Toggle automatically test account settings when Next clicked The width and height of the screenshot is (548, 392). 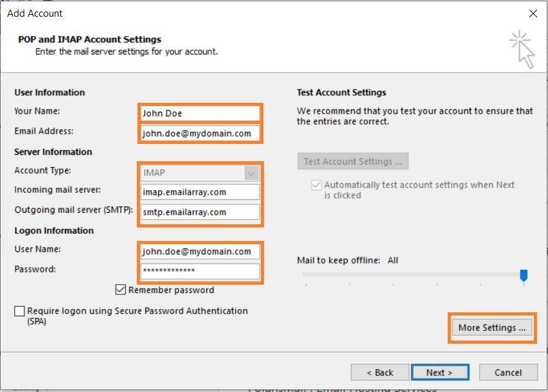tap(315, 184)
